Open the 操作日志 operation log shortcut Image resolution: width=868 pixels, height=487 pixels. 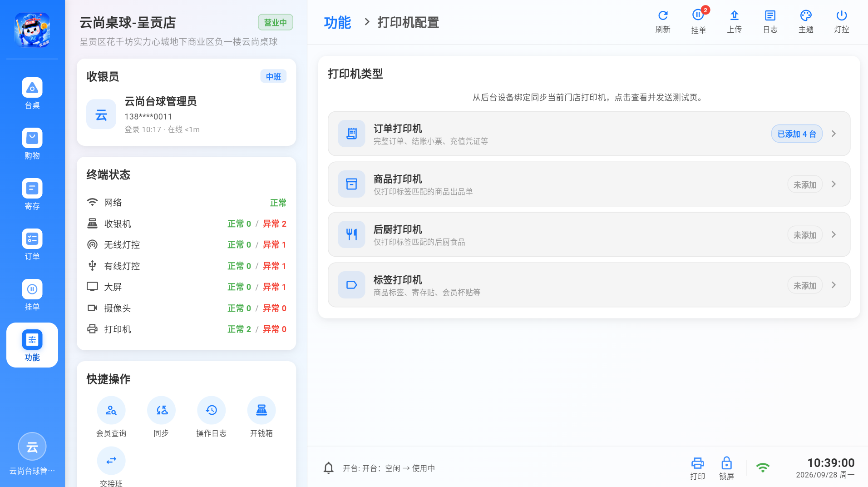211,417
